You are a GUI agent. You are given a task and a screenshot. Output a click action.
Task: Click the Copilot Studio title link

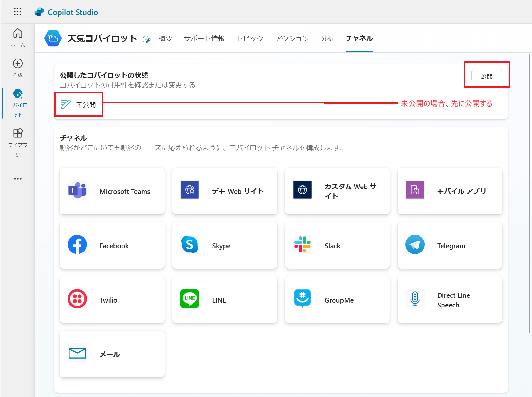pyautogui.click(x=73, y=12)
